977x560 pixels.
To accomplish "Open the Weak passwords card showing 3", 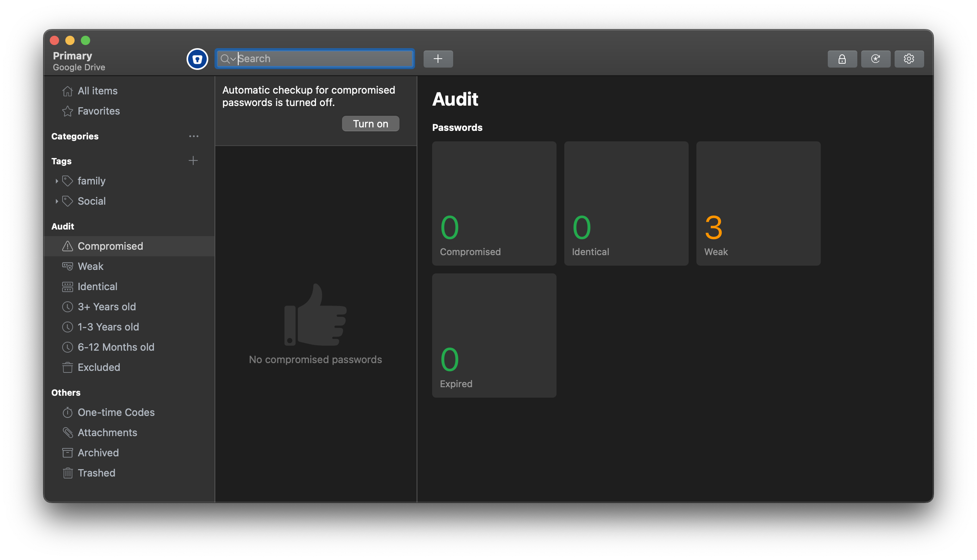I will tap(758, 203).
